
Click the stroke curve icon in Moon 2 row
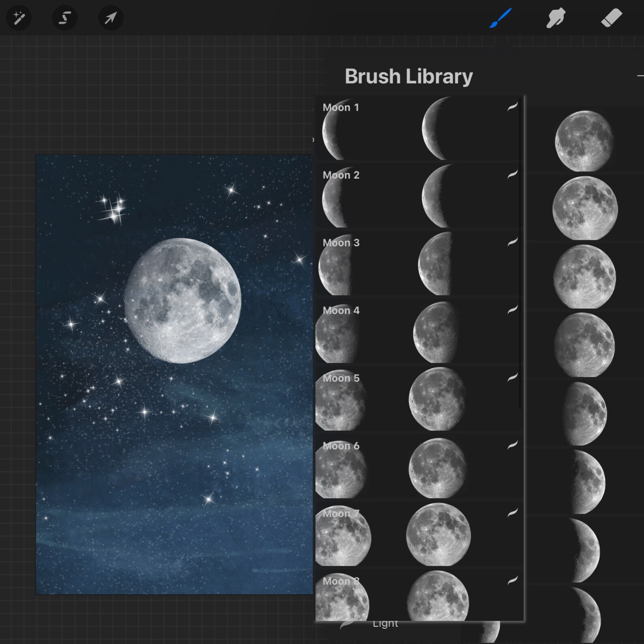[x=513, y=175]
